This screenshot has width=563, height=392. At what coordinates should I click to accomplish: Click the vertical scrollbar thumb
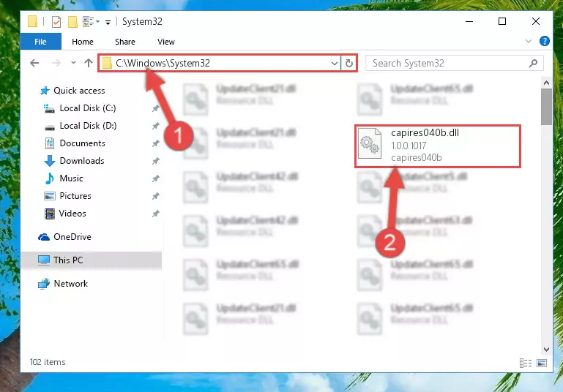(546, 107)
